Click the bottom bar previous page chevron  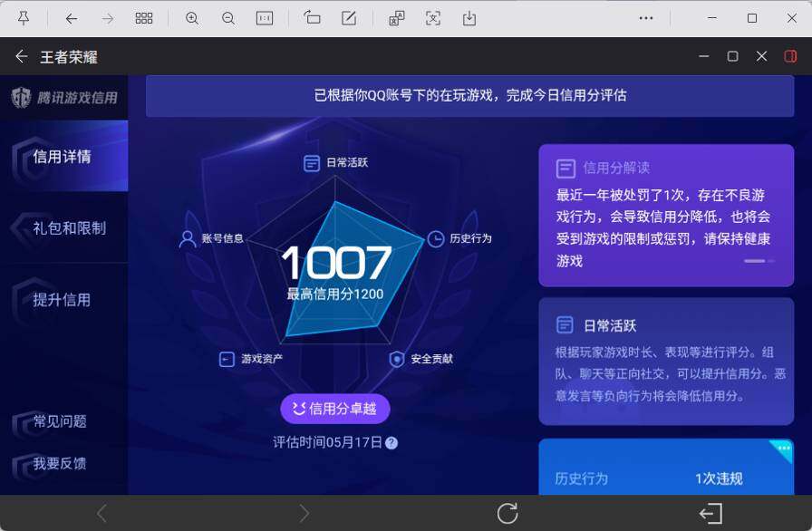(x=102, y=514)
